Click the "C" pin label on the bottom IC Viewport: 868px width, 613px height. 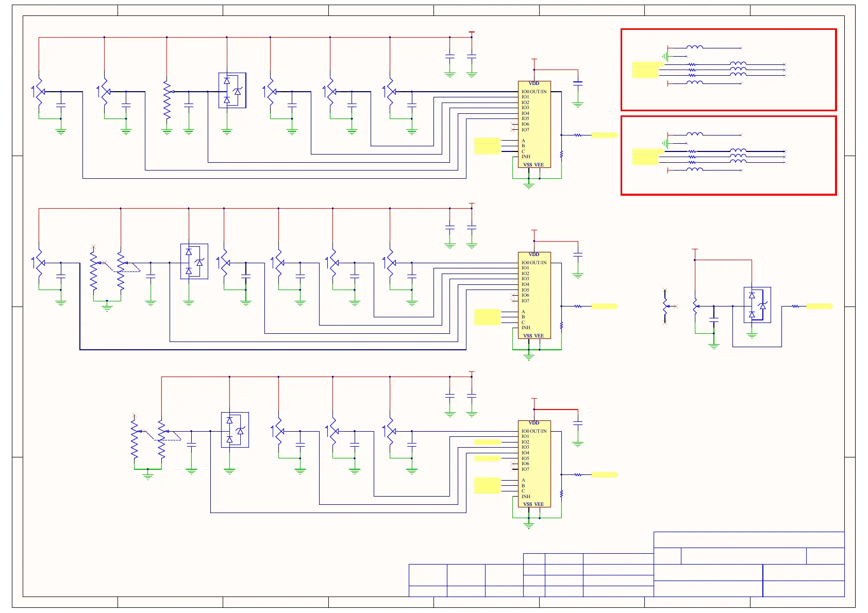coord(523,491)
